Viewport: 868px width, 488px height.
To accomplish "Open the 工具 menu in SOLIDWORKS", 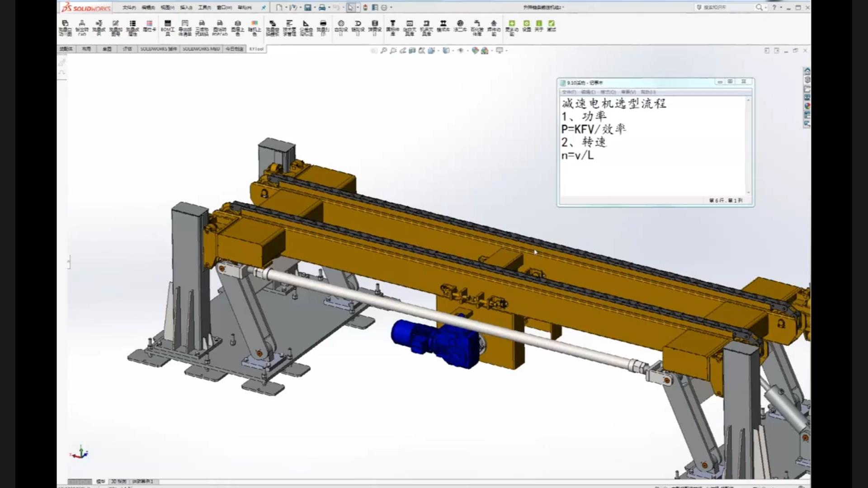I will point(204,8).
